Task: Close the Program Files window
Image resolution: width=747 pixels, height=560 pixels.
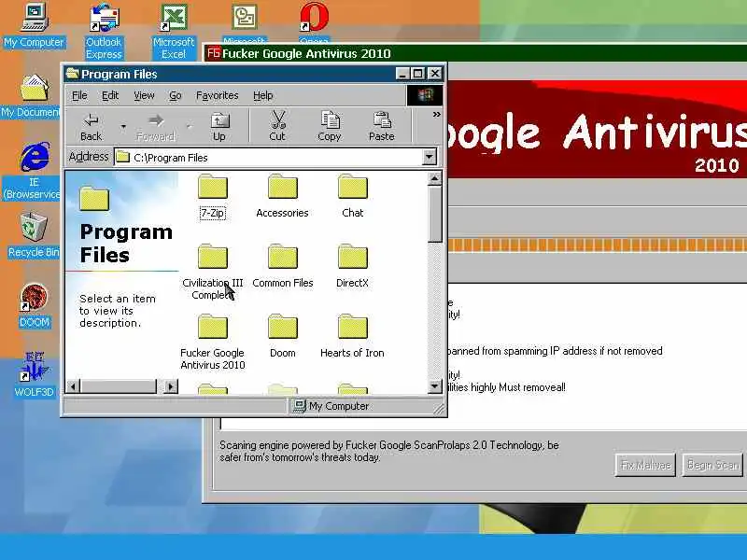Action: (x=435, y=74)
